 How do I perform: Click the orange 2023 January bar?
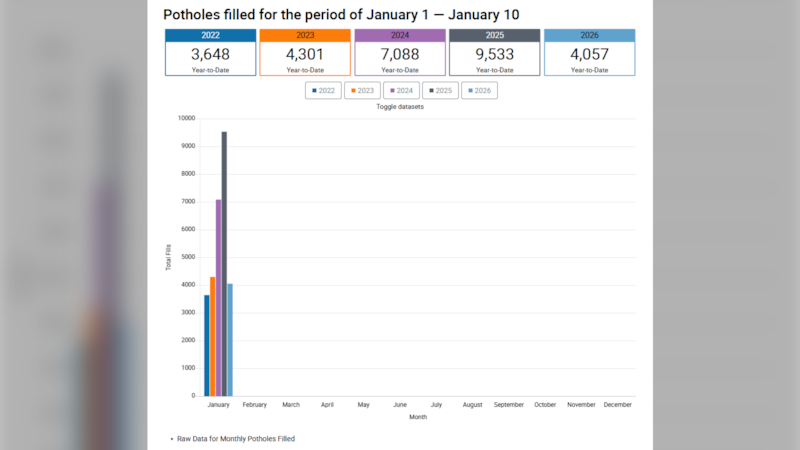(x=213, y=336)
